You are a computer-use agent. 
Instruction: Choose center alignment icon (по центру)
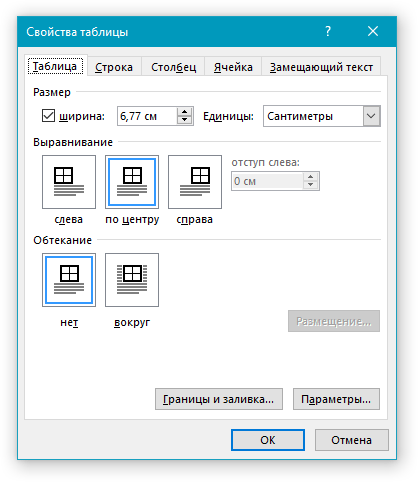(132, 182)
